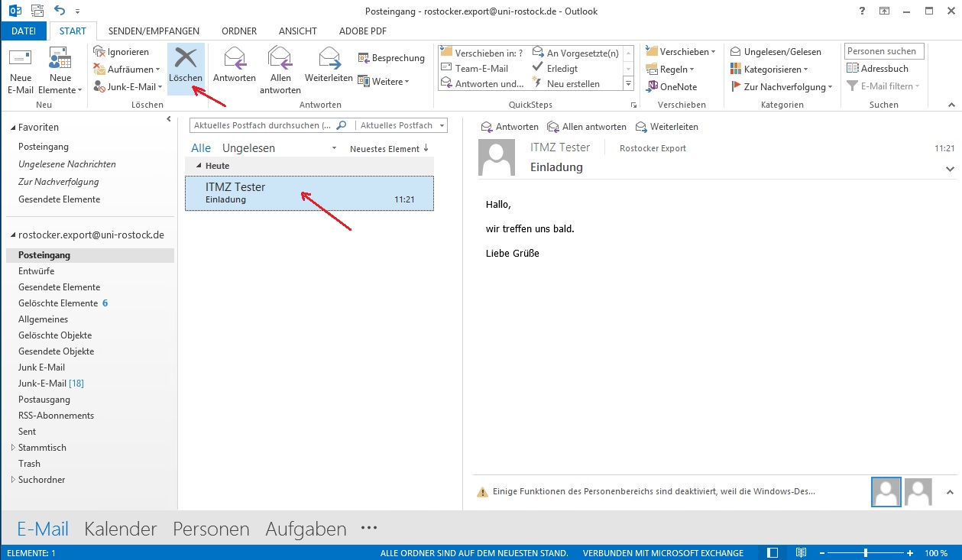Click the Antworten ribbon button
Image resolution: width=962 pixels, height=560 pixels.
click(235, 66)
